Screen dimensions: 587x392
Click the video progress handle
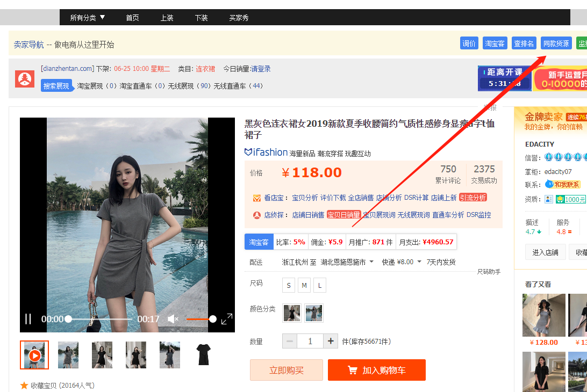[x=68, y=319]
